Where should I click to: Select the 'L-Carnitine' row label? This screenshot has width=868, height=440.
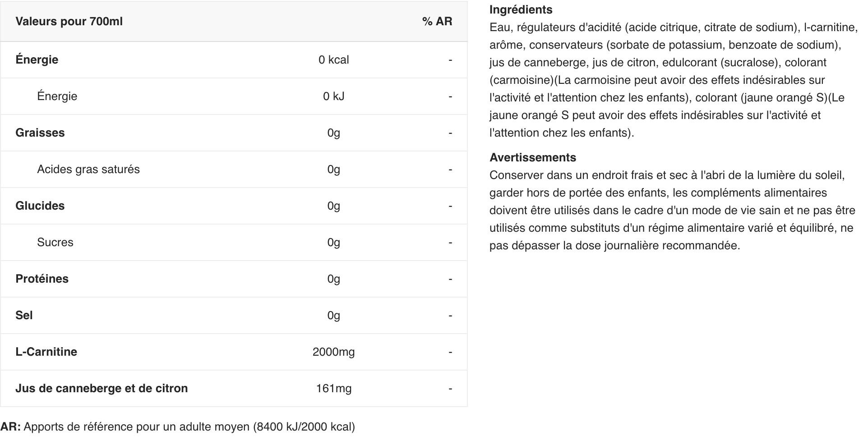pos(46,352)
